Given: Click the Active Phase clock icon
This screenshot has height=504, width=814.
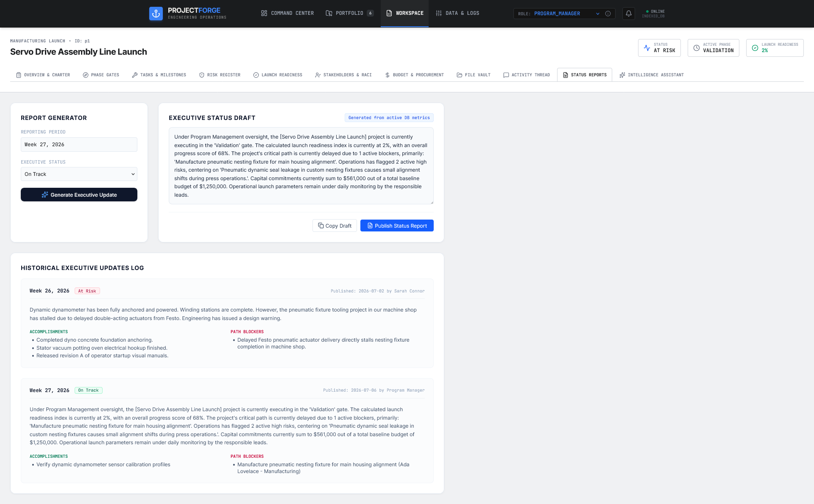Looking at the screenshot, I should pyautogui.click(x=697, y=48).
